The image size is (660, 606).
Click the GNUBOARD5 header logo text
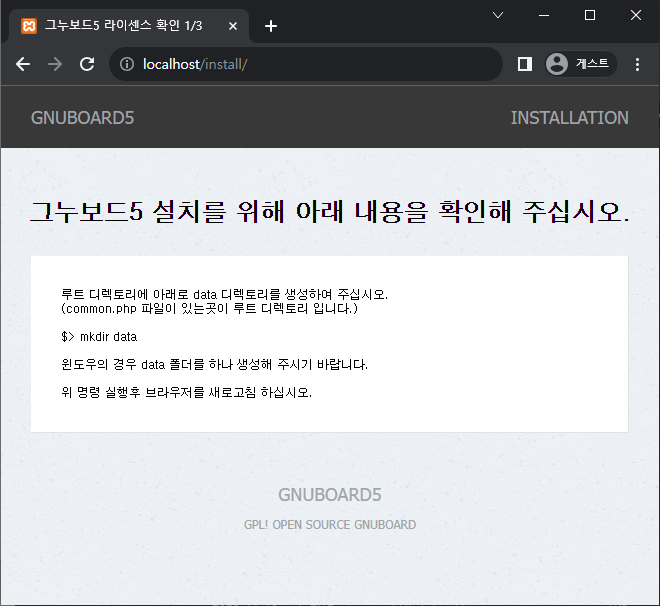pos(82,118)
